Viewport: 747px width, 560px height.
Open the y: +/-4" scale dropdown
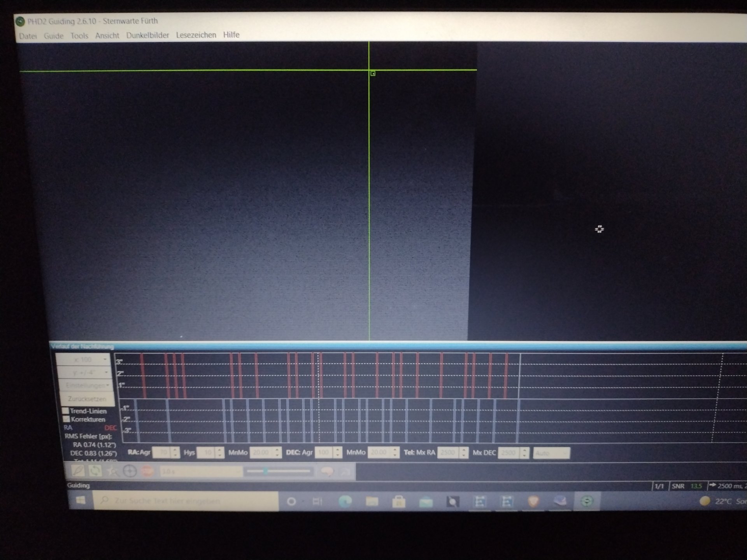pyautogui.click(x=85, y=372)
